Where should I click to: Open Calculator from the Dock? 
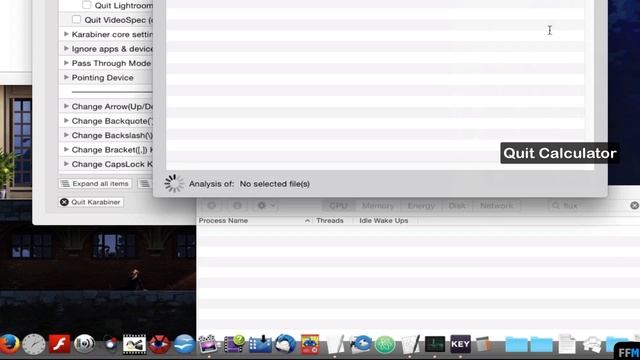point(483,344)
